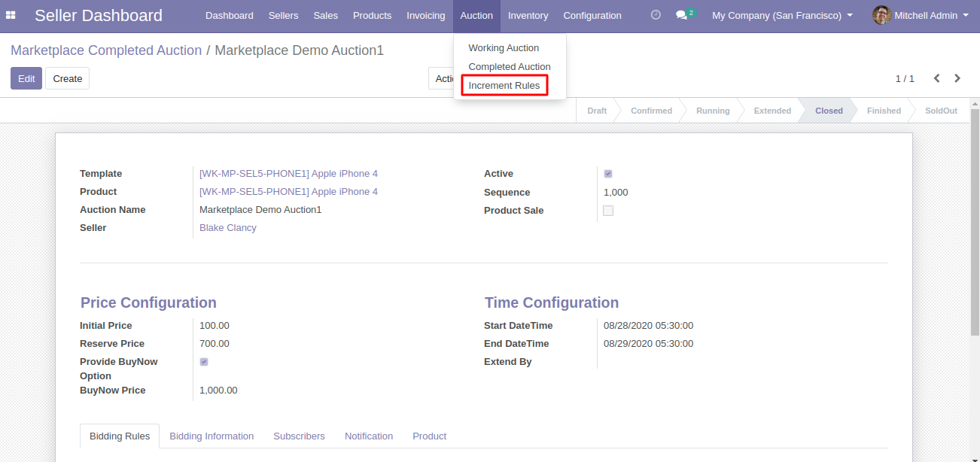Click Sequence value 1,000
The height and width of the screenshot is (462, 980).
click(616, 193)
